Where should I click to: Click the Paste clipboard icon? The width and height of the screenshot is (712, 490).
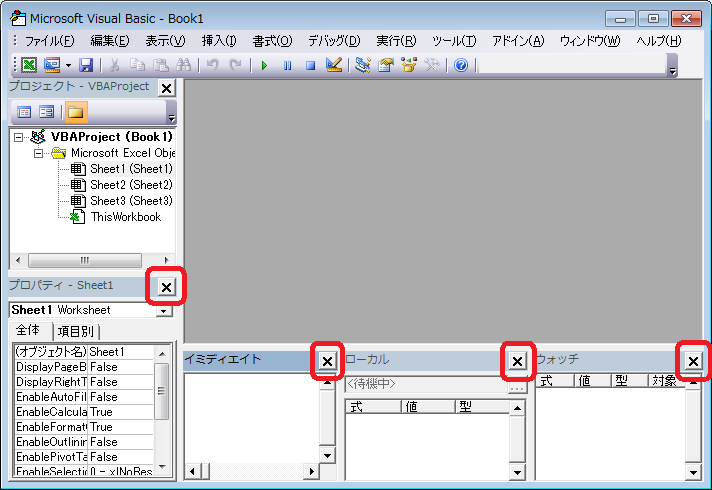[x=160, y=65]
